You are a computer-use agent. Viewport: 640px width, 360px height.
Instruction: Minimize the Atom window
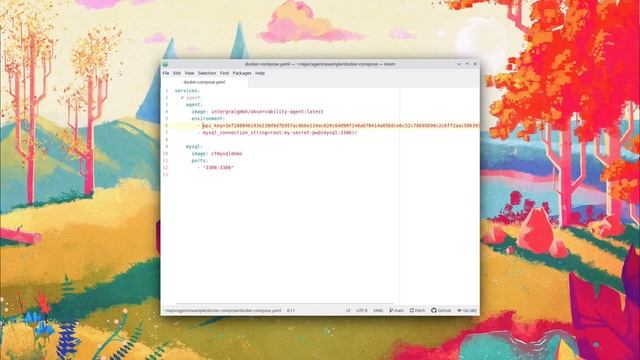[459, 64]
